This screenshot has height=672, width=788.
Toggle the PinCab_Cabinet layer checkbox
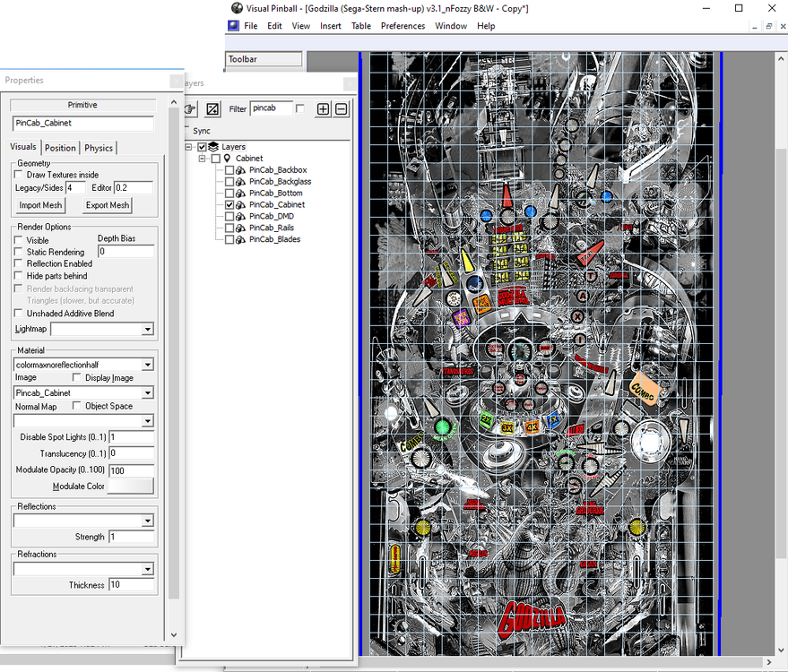pos(229,205)
